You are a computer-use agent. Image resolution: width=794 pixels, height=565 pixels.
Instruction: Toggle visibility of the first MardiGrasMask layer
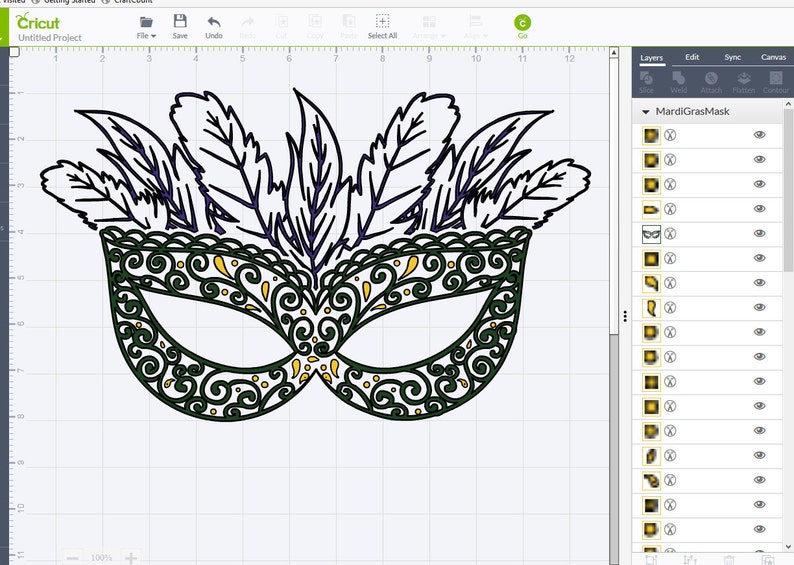[759, 135]
